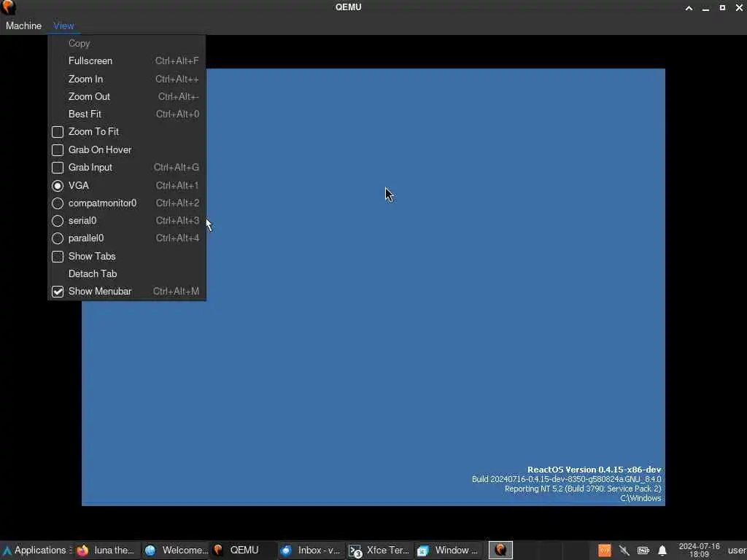
Task: Select Fullscreen from View menu
Action: coord(127,61)
